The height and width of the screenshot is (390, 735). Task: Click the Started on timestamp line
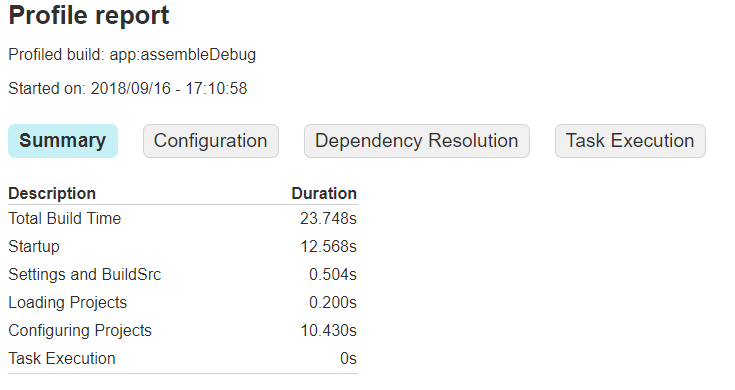coord(128,88)
